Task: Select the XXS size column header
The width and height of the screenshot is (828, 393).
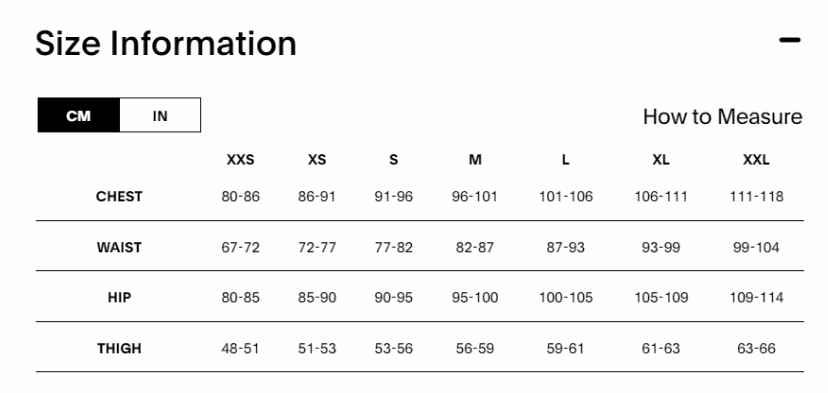Action: coord(240,160)
